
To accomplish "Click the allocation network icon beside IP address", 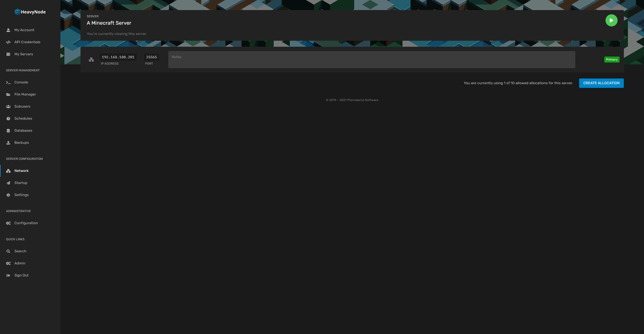I will (91, 60).
